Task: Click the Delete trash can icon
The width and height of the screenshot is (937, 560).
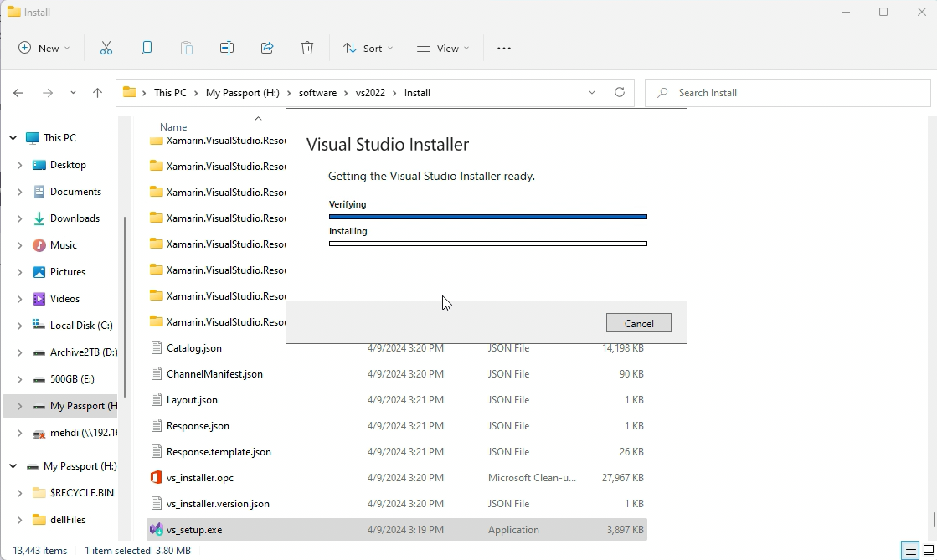Action: click(307, 48)
